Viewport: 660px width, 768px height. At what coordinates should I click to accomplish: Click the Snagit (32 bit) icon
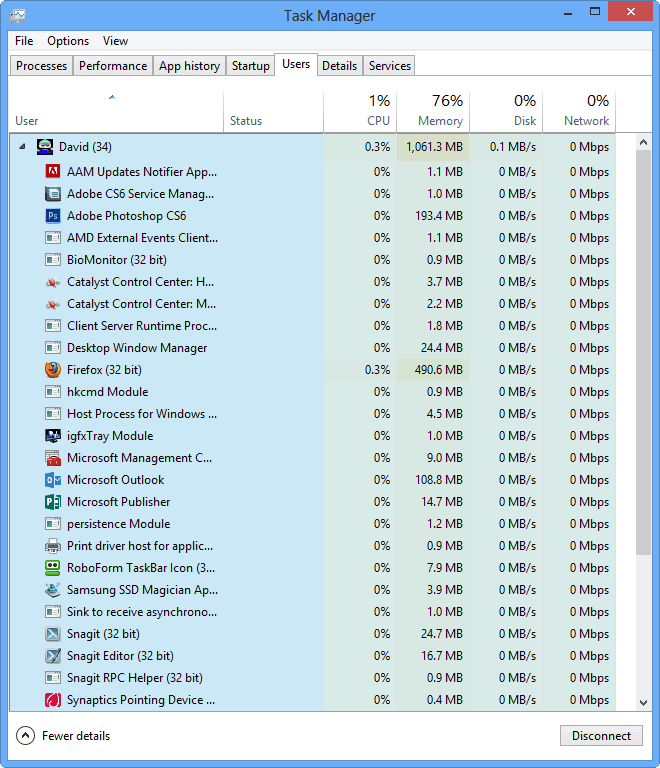click(x=53, y=634)
